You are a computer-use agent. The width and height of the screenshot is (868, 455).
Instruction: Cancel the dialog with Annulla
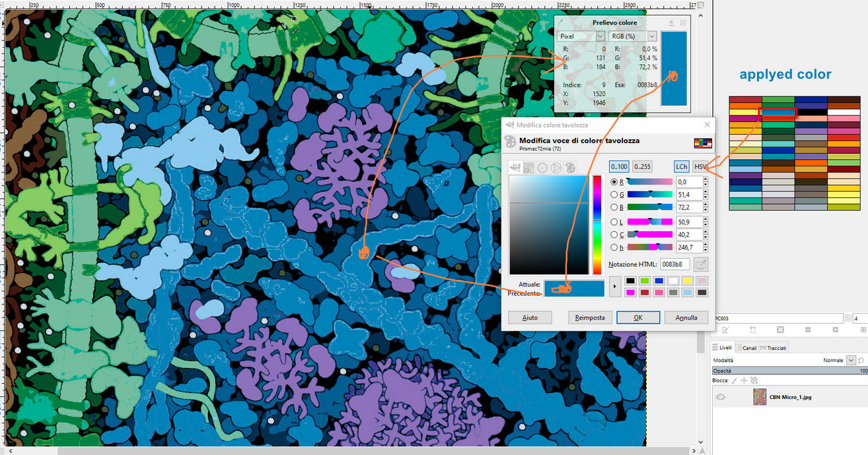(686, 318)
